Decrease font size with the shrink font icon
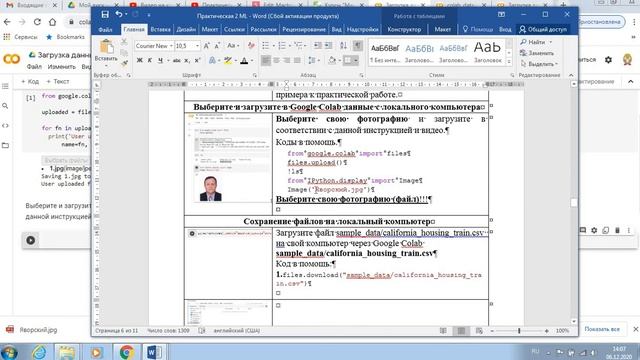The height and width of the screenshot is (360, 640). click(217, 46)
